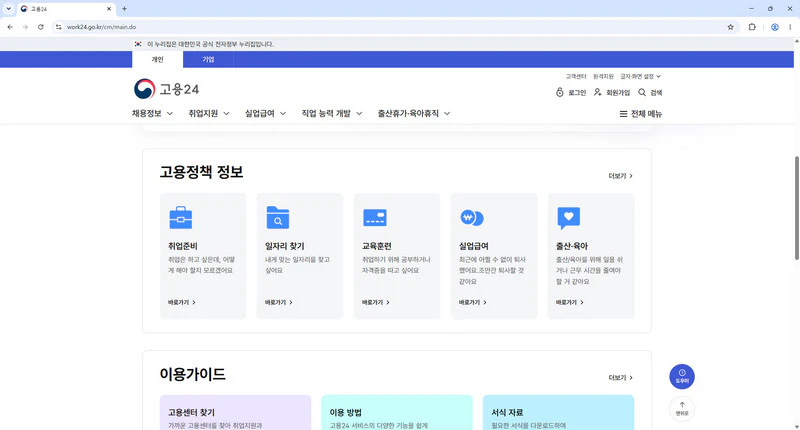Open the 채용정보 menu
The width and height of the screenshot is (800, 430).
point(152,113)
